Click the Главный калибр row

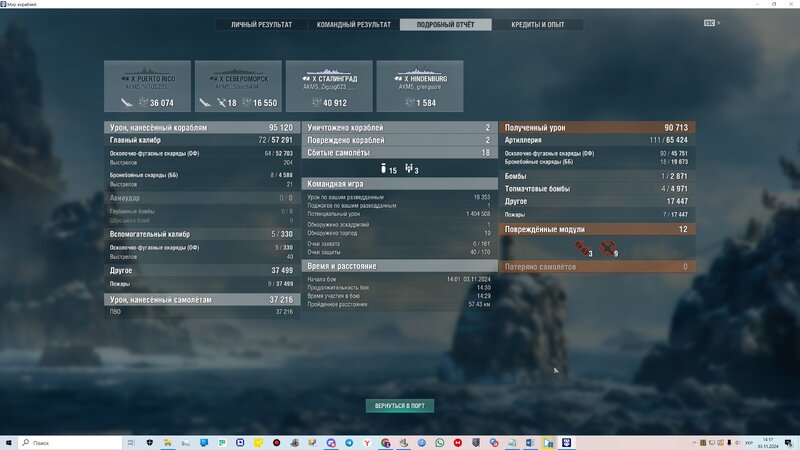coord(202,140)
